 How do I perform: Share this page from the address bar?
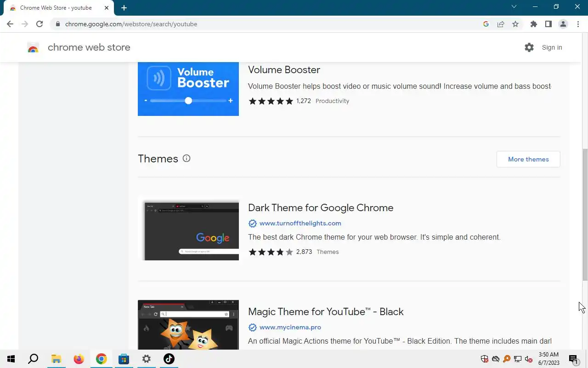pyautogui.click(x=501, y=24)
